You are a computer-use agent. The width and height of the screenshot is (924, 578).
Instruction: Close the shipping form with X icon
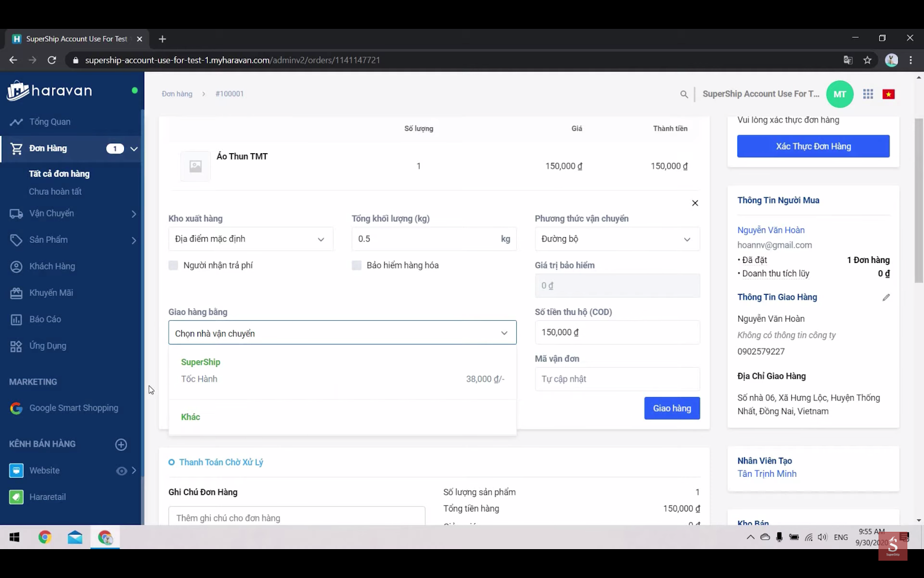pos(695,203)
